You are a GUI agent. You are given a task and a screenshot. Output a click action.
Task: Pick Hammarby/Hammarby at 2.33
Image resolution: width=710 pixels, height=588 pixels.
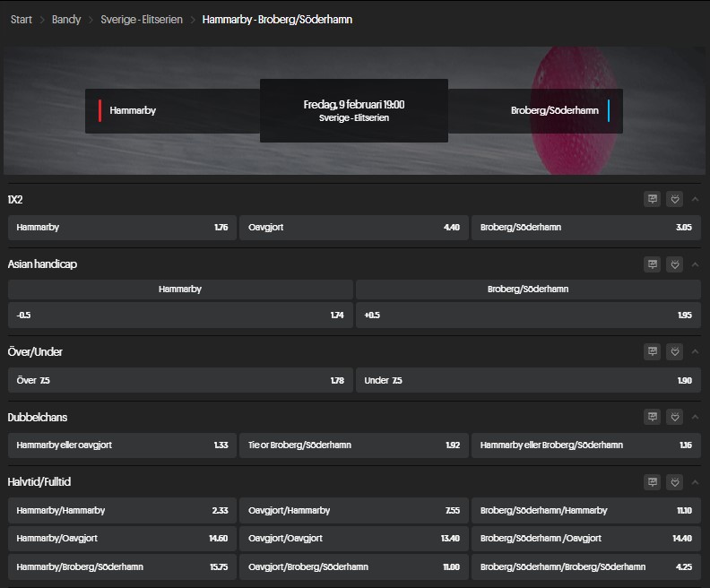tap(122, 510)
